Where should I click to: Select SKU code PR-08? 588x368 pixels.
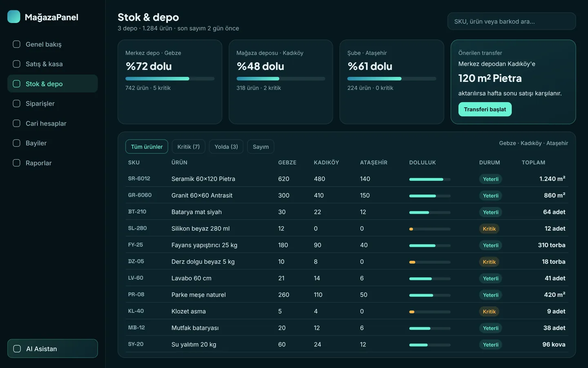[136, 294]
